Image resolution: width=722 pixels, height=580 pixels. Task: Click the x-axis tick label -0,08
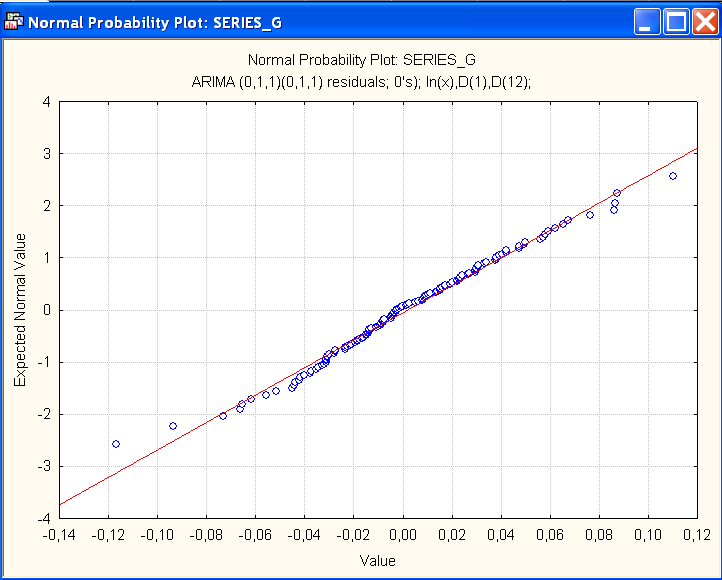click(206, 535)
